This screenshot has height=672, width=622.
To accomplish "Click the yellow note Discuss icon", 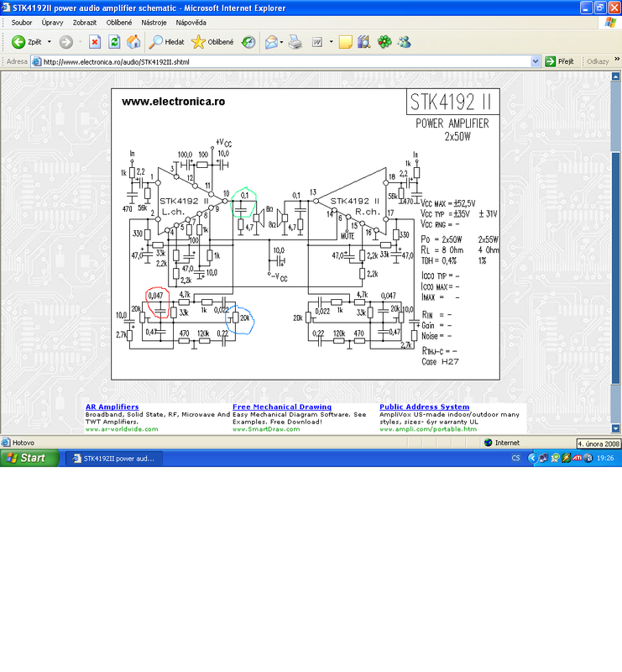I will pyautogui.click(x=345, y=42).
